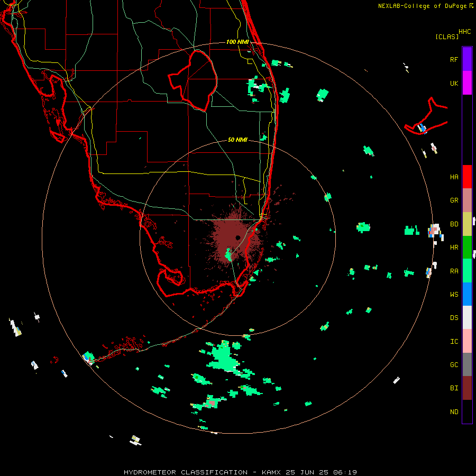Click the "UK" legend label

click(454, 84)
